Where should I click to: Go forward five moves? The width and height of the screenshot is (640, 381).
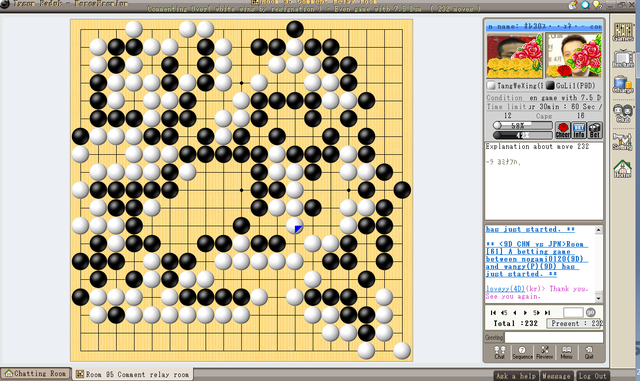(x=536, y=312)
